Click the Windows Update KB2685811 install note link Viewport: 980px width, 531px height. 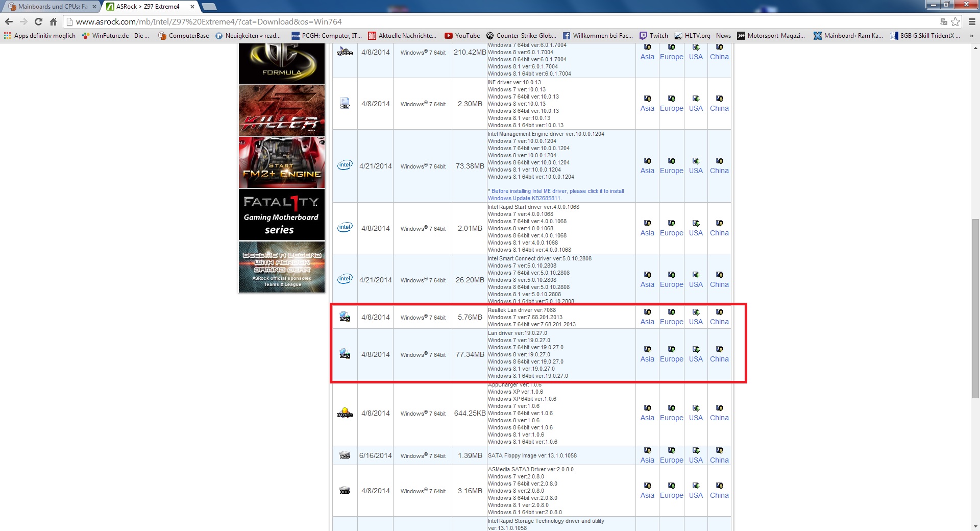click(556, 195)
